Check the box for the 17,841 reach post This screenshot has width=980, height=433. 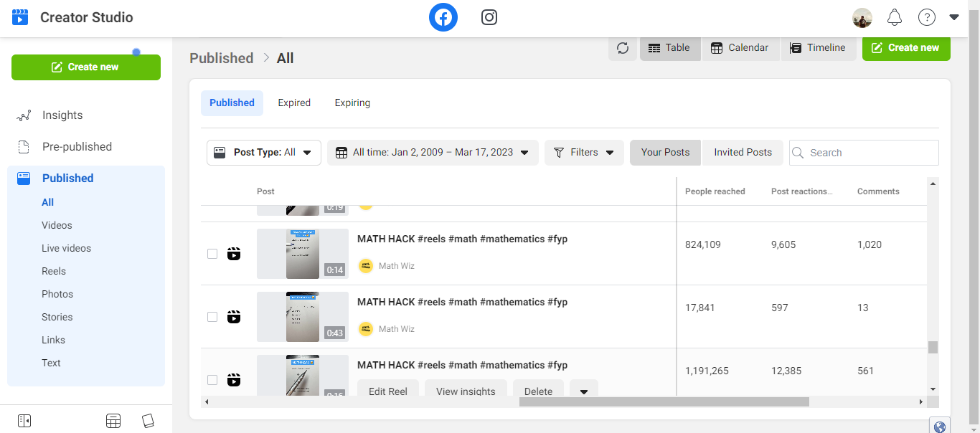[x=212, y=317]
